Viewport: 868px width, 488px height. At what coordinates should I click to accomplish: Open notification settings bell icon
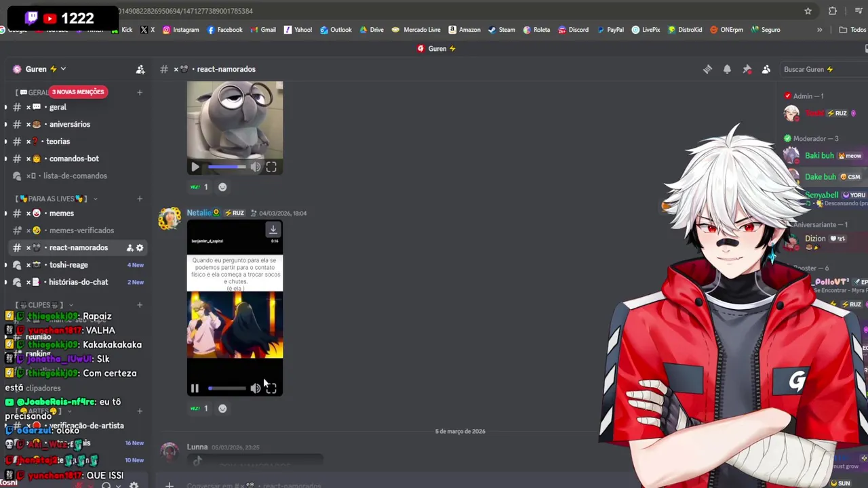coord(727,69)
